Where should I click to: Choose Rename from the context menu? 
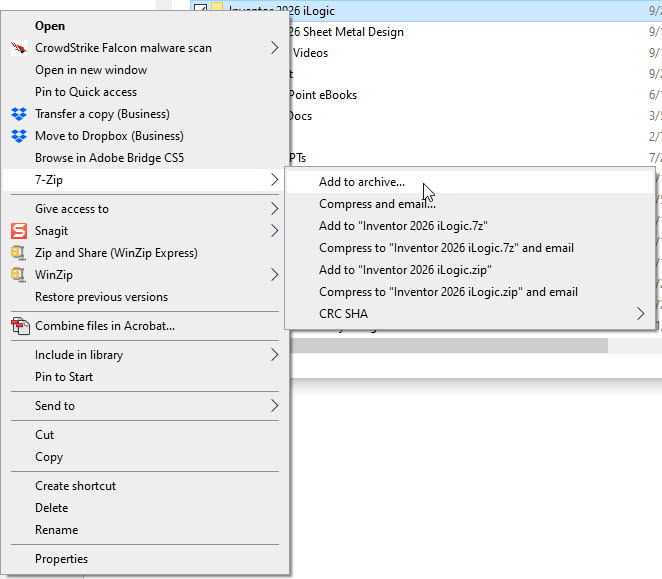click(146, 530)
